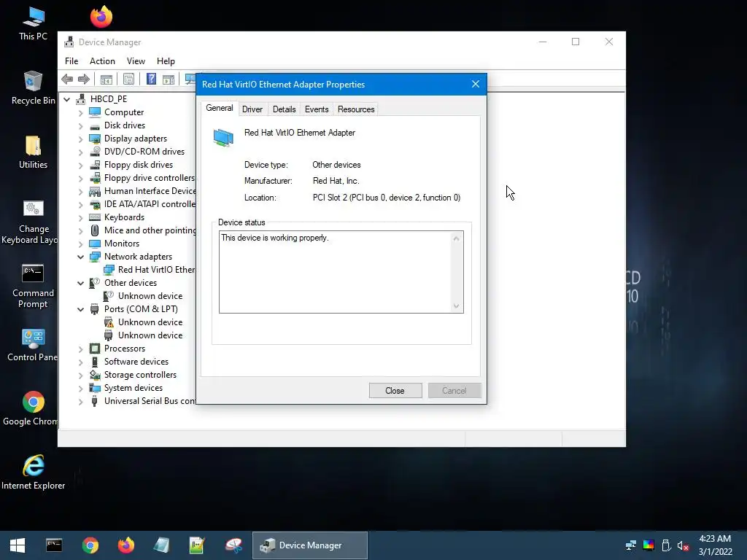Close the Properties dialog with the X
The width and height of the screenshot is (747, 560).
tap(475, 85)
